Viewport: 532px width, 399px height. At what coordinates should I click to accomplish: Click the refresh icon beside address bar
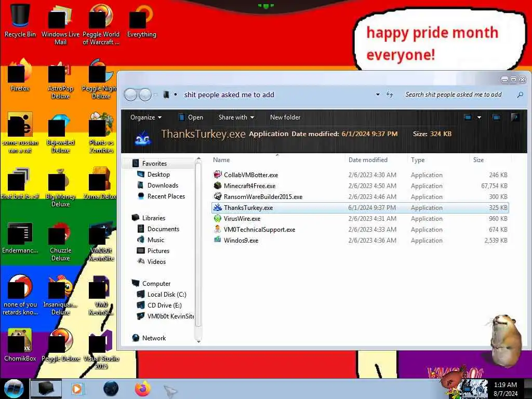(x=390, y=95)
